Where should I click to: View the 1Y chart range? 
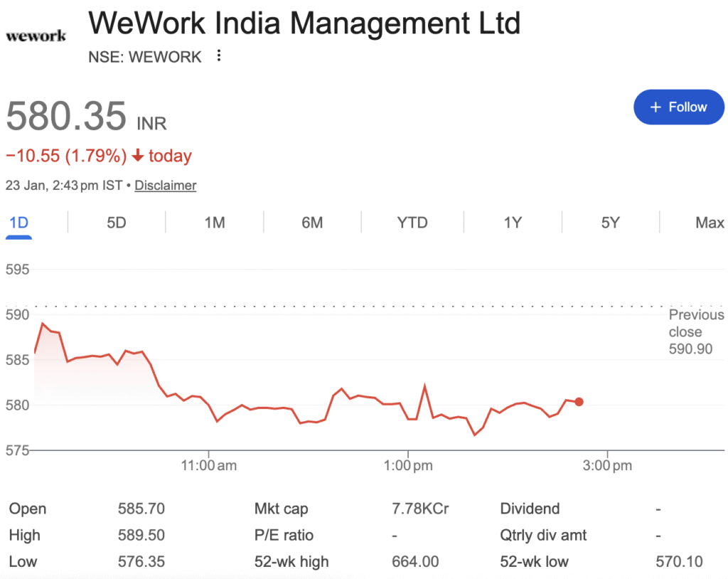pos(513,223)
